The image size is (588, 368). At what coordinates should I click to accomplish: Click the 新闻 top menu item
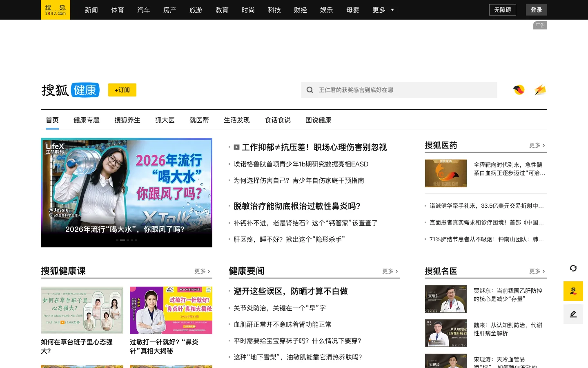(91, 10)
